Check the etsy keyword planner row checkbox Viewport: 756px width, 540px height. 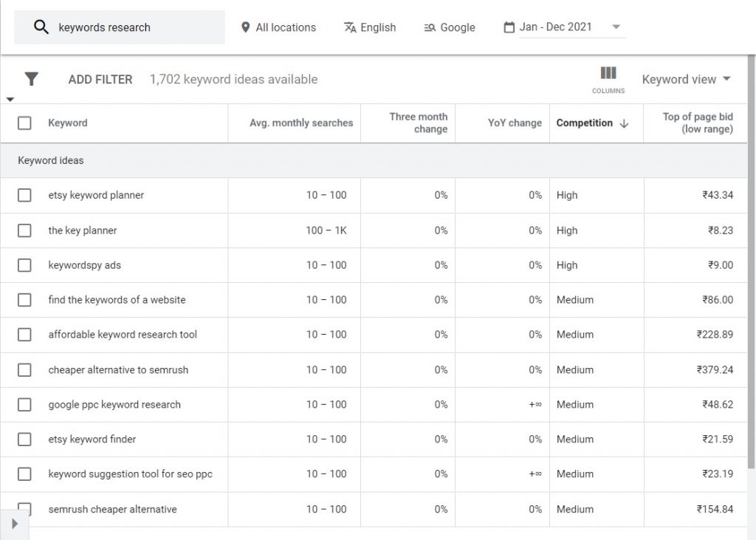click(24, 195)
